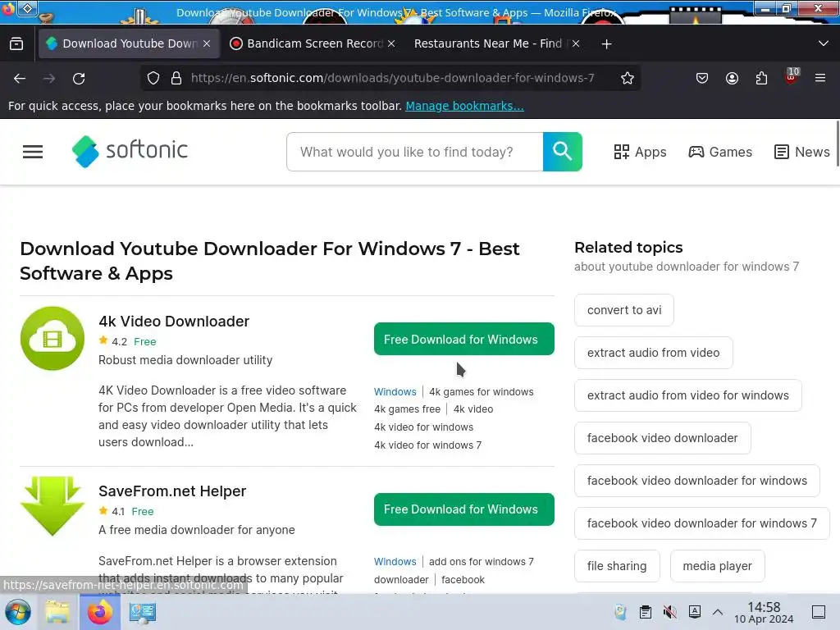Image resolution: width=840 pixels, height=630 pixels.
Task: Open the Extensions puzzle icon
Action: [x=761, y=78]
